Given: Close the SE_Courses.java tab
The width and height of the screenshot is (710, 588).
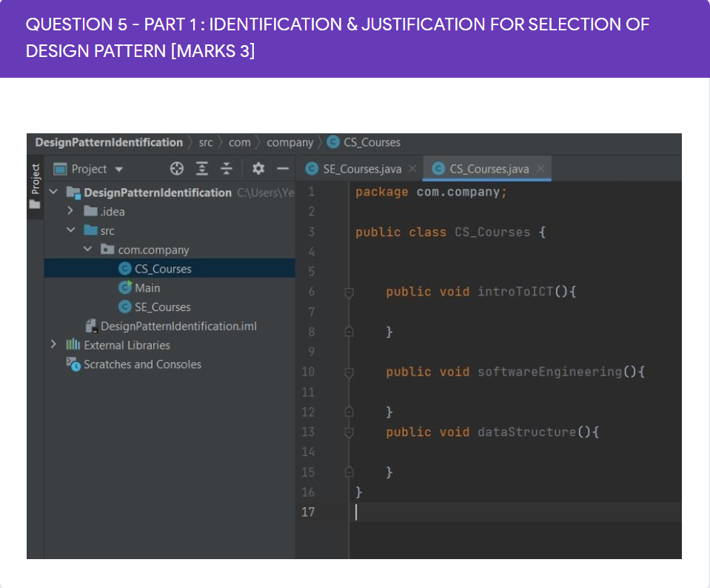Looking at the screenshot, I should [x=412, y=169].
